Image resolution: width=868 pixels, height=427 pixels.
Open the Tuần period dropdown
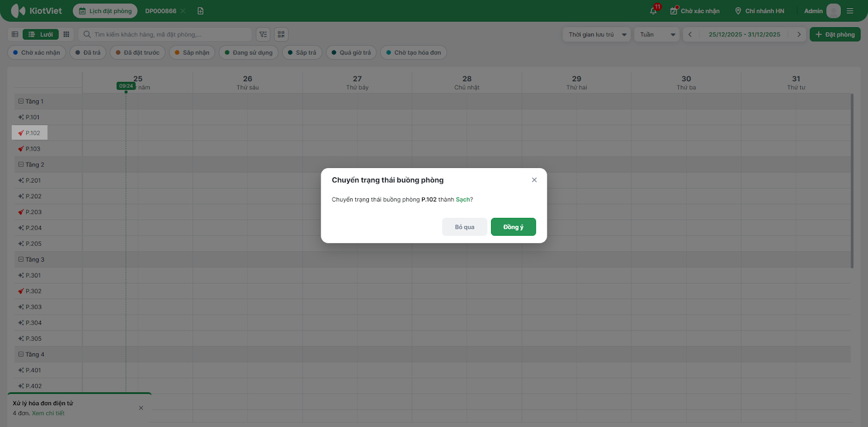[x=657, y=35]
